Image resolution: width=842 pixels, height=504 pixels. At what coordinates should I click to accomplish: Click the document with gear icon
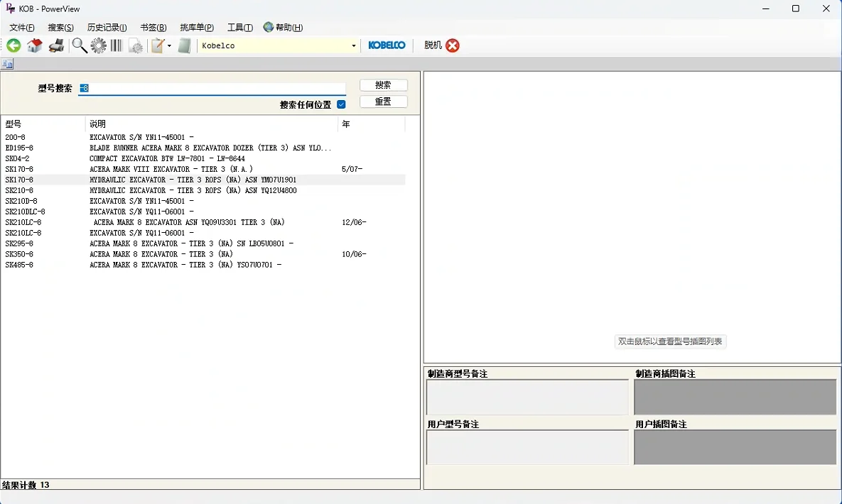pyautogui.click(x=136, y=45)
